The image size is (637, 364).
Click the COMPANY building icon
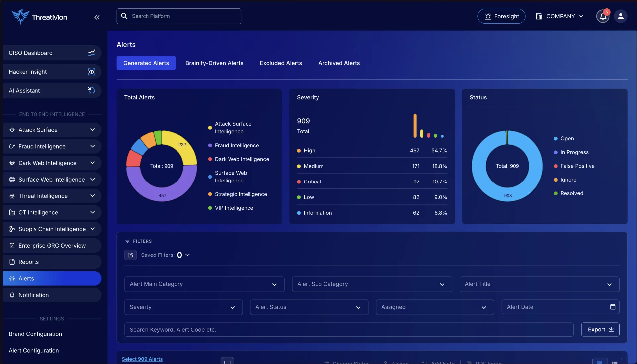click(x=539, y=16)
